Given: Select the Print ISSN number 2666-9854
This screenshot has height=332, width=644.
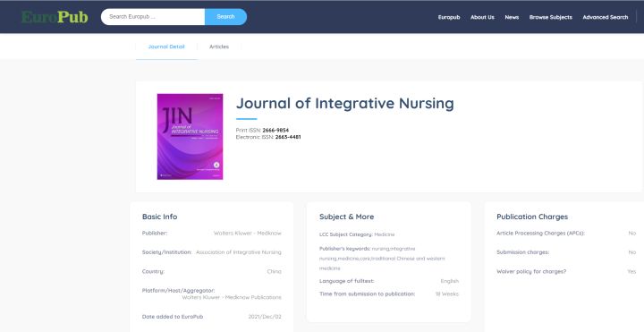Looking at the screenshot, I should pos(275,131).
